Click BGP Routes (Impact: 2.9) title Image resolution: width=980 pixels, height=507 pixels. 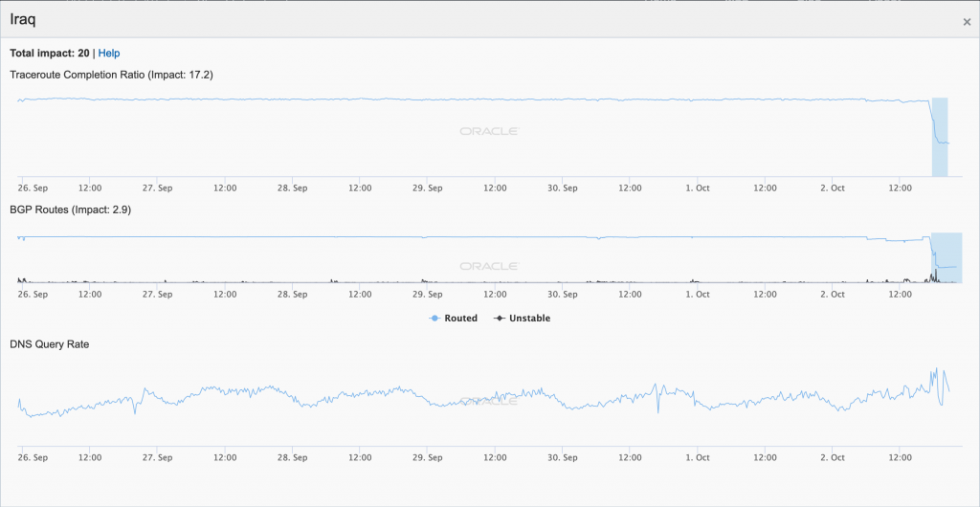click(70, 209)
